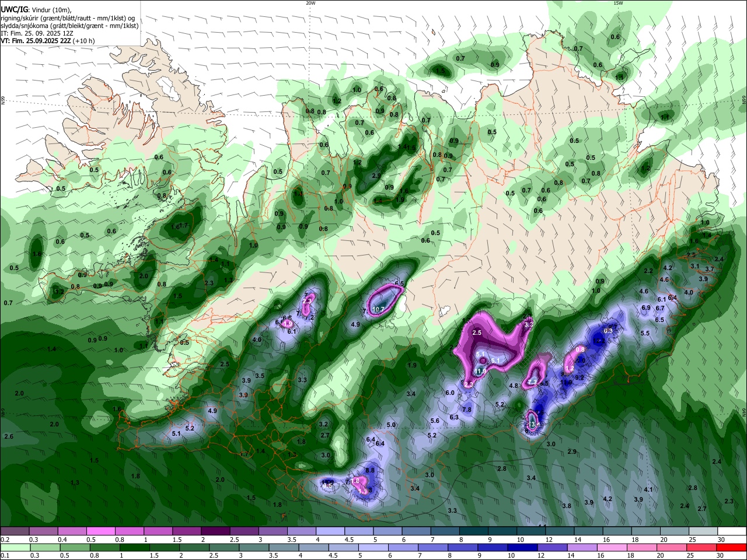Click the 8.8 value on map
Viewport: 747px width, 560px height.
[369, 470]
